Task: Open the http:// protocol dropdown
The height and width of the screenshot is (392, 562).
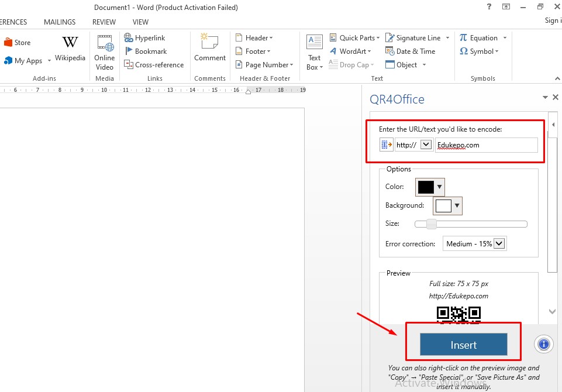Action: click(x=426, y=145)
